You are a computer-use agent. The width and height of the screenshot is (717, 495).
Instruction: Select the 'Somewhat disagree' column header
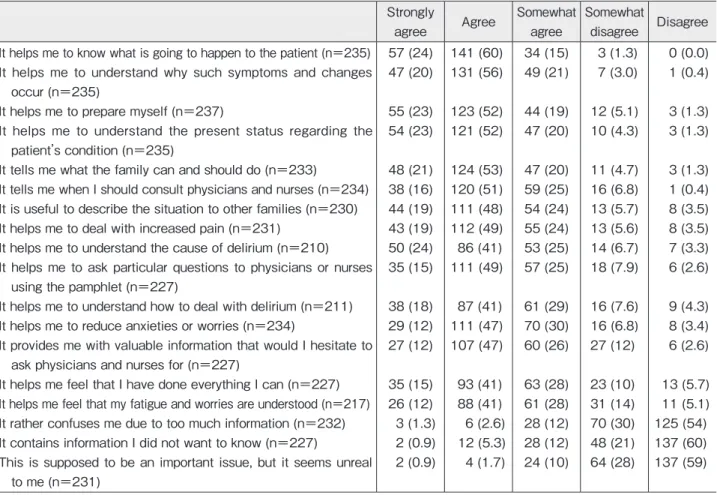[x=614, y=22]
